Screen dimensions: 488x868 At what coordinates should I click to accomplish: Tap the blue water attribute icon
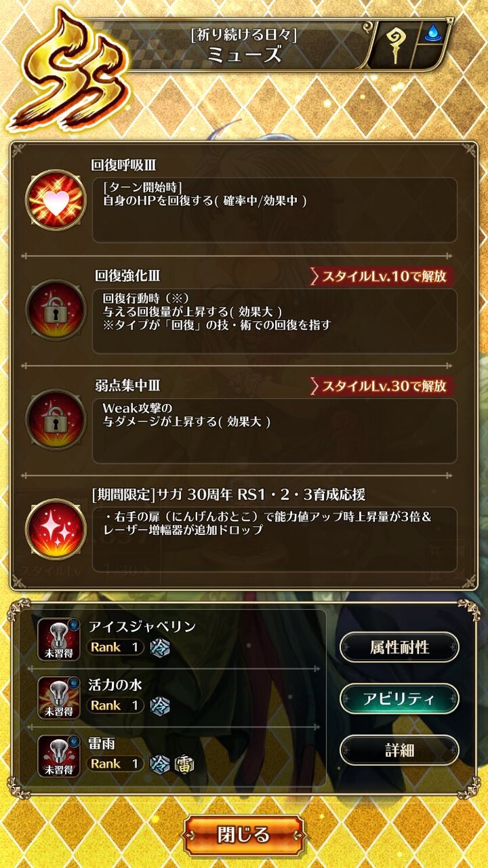pos(432,34)
